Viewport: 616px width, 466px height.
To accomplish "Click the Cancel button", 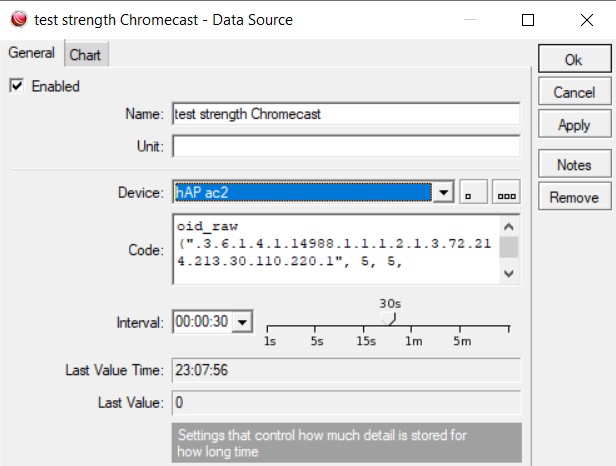I will [574, 92].
